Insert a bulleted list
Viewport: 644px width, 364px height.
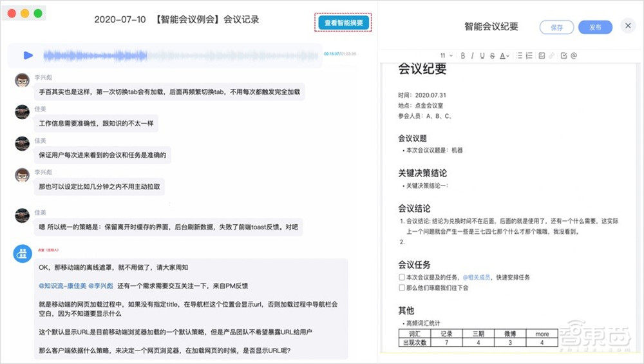coord(519,55)
